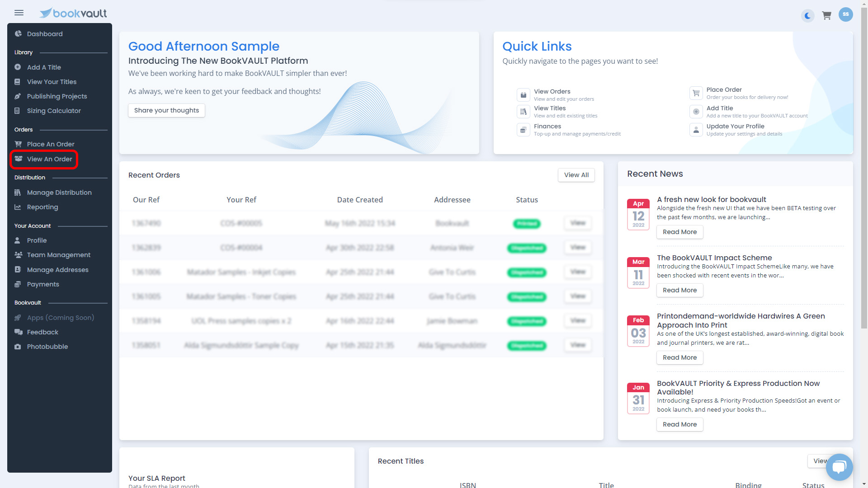
Task: Select View An Order in the sidebar
Action: [50, 159]
